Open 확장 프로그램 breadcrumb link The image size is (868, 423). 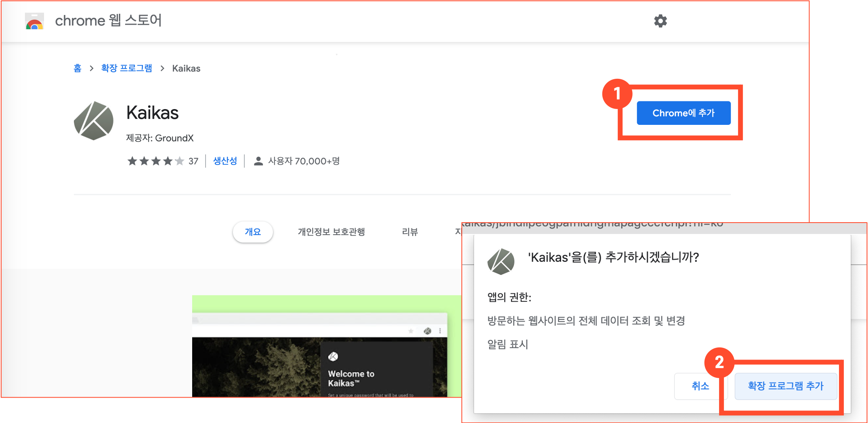[127, 68]
